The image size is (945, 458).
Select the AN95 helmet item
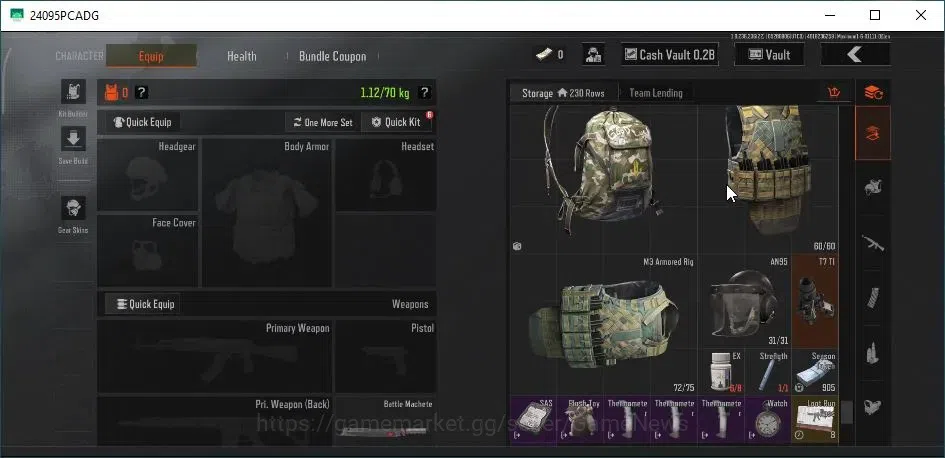pyautogui.click(x=744, y=301)
